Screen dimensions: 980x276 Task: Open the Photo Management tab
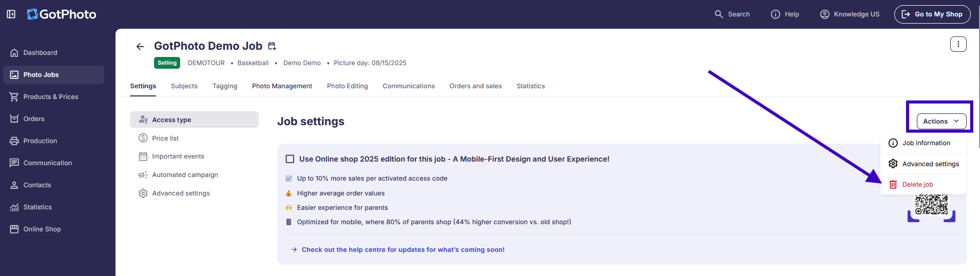pyautogui.click(x=282, y=86)
